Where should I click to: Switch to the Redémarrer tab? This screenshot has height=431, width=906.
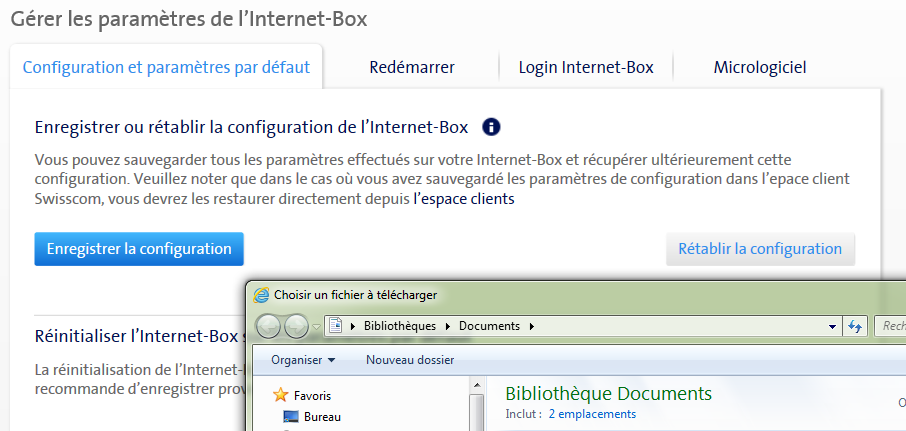(412, 68)
